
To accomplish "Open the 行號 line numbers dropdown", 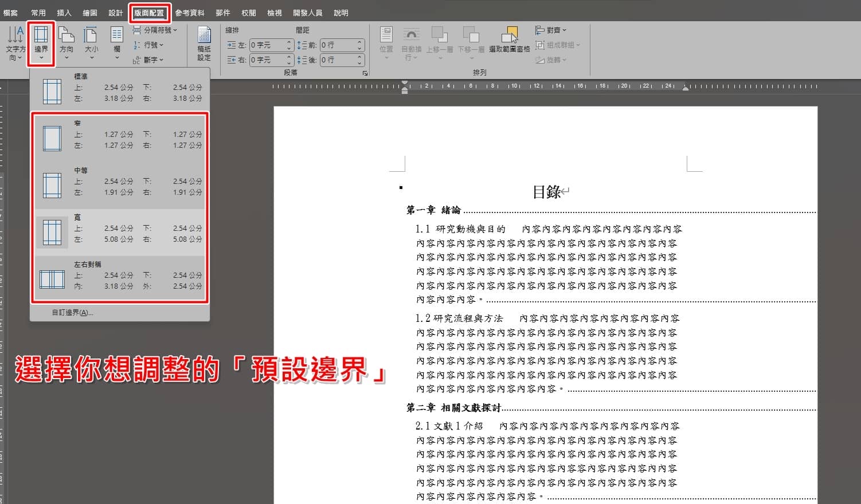I will (x=148, y=45).
